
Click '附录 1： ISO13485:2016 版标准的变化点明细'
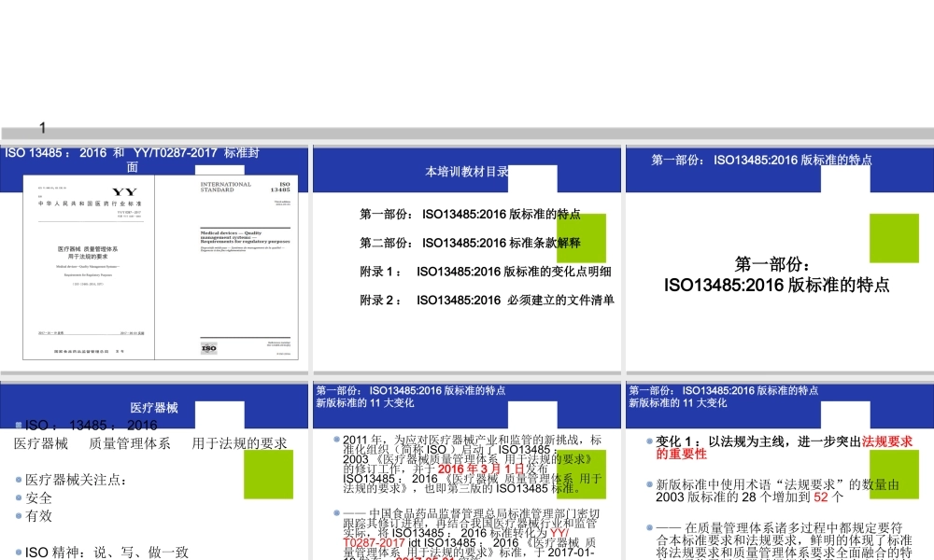click(486, 272)
